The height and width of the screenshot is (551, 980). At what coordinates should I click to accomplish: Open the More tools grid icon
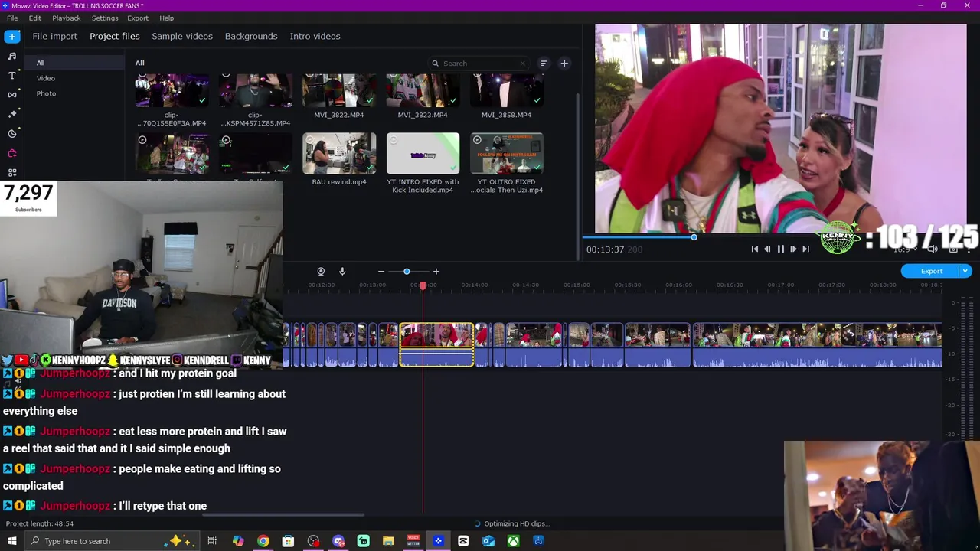point(12,172)
